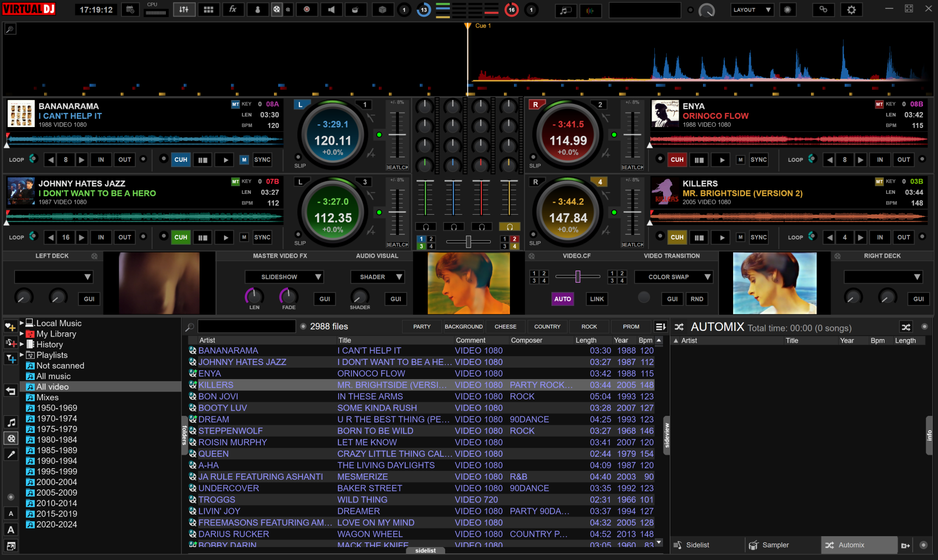Open the LAYOUT dropdown
Viewport: 938px width, 560px height.
coord(752,10)
